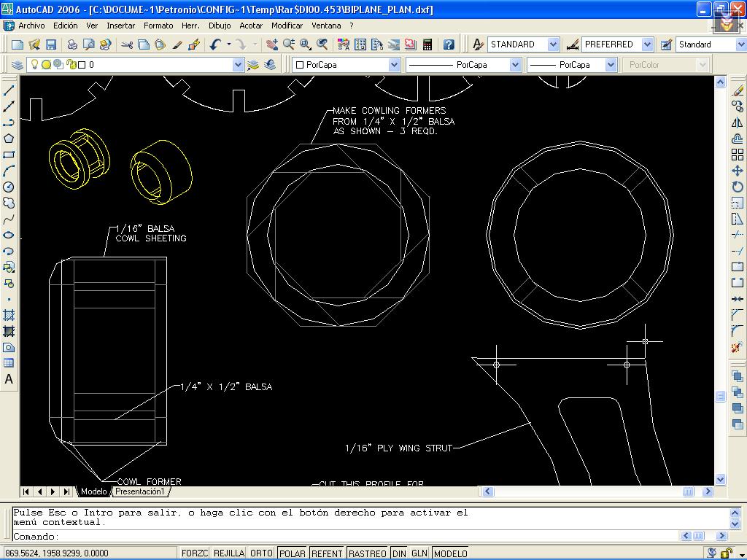
Task: Click the Mirror modify tool
Action: coord(738,123)
